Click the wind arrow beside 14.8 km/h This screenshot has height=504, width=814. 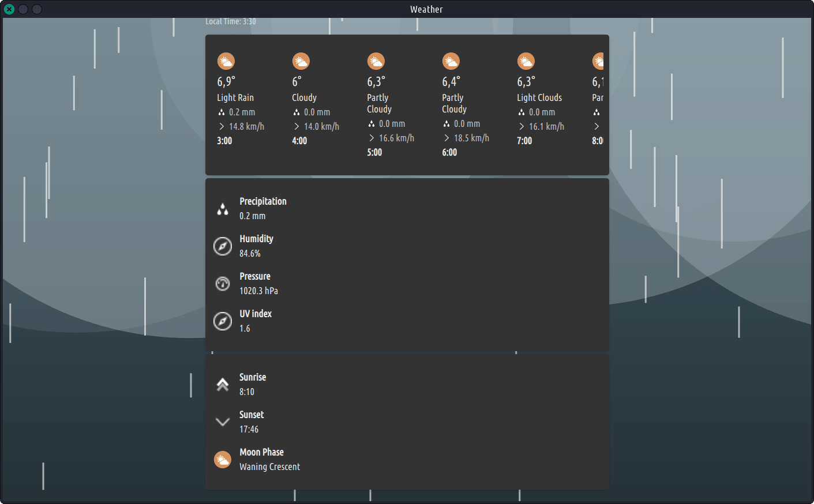click(x=222, y=126)
